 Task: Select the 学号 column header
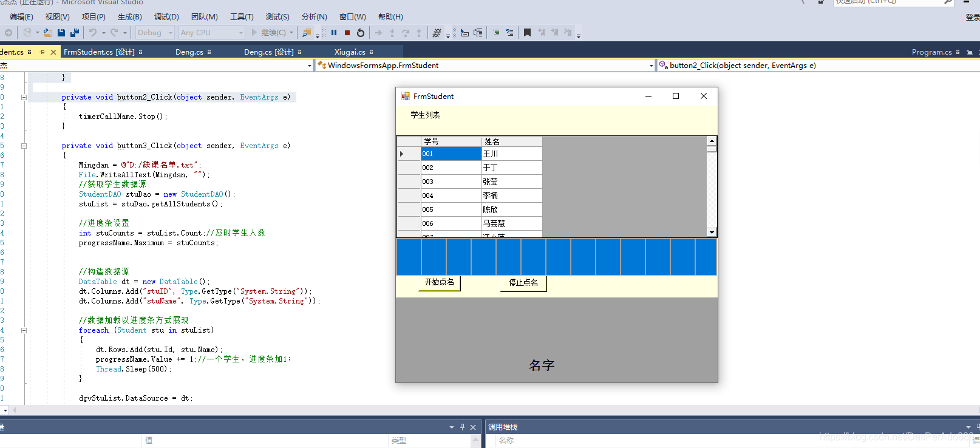451,141
